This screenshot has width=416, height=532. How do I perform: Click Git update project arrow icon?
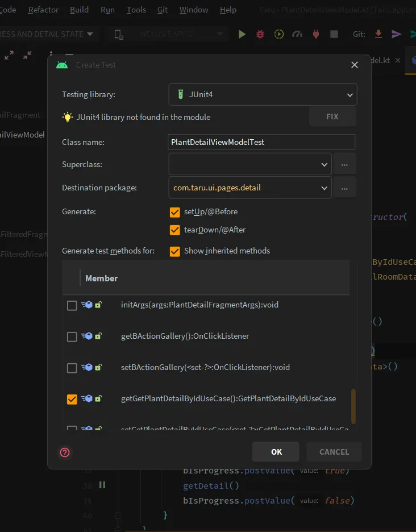click(x=378, y=34)
